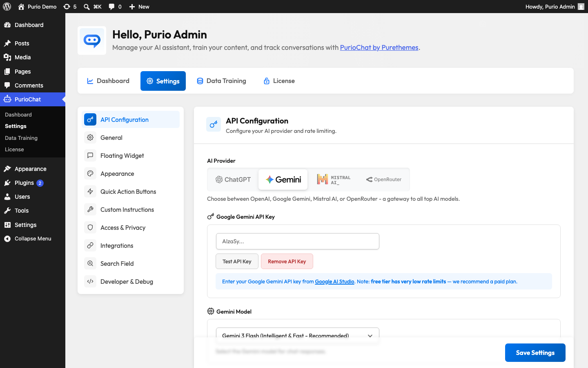The image size is (588, 368).
Task: Open the updates icon showing 5
Action: (x=67, y=7)
